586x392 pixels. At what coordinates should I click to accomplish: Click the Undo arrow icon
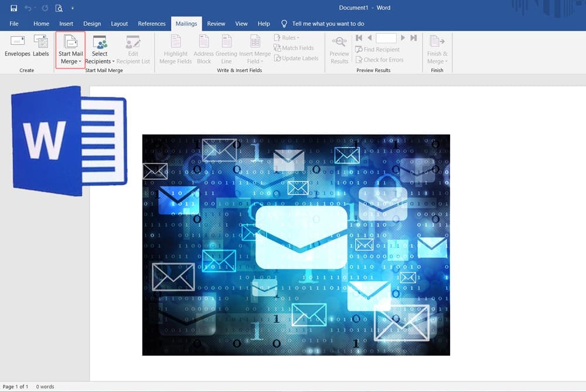(x=28, y=8)
